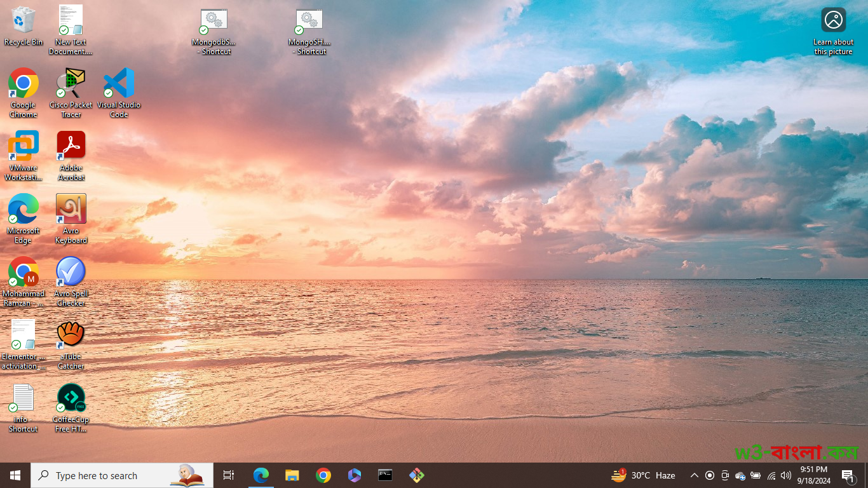The height and width of the screenshot is (488, 868).
Task: Open the Git app from the taskbar
Action: point(416,475)
